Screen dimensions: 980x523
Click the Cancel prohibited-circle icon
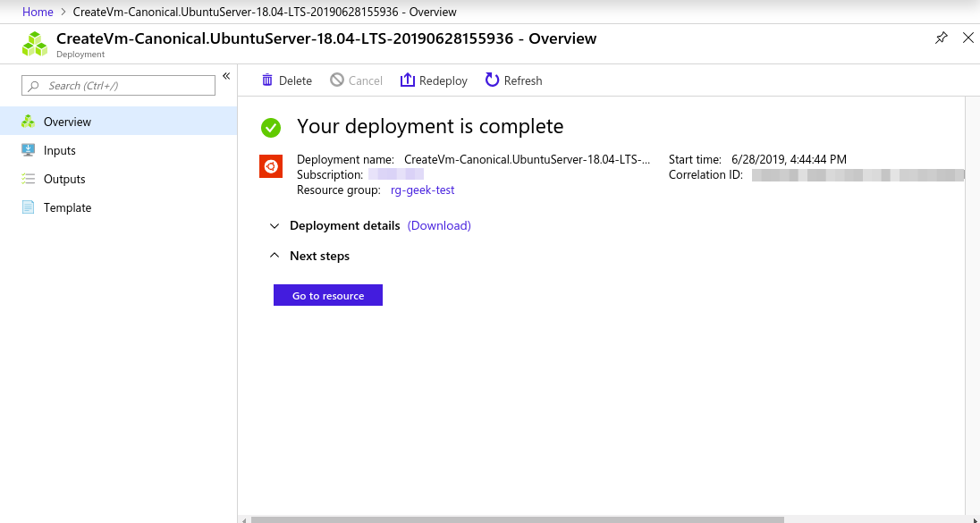pyautogui.click(x=337, y=80)
